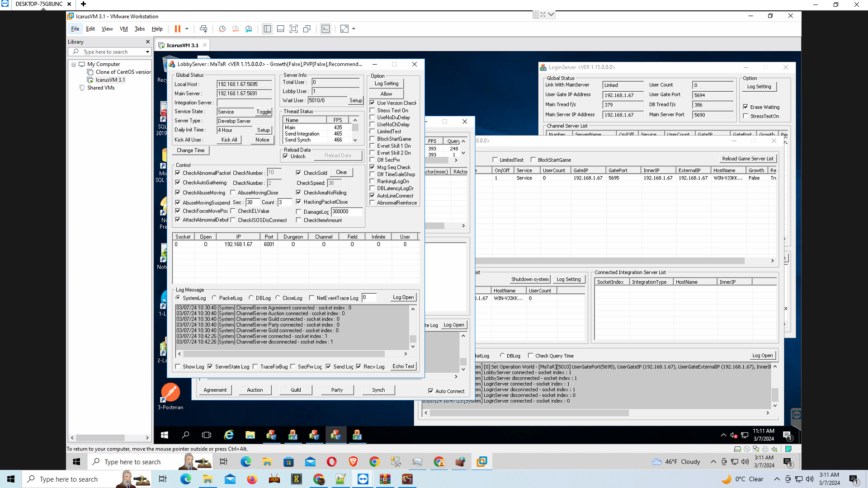Toggle the AutoLineConnect checkbox in Options
The image size is (868, 488).
[373, 196]
